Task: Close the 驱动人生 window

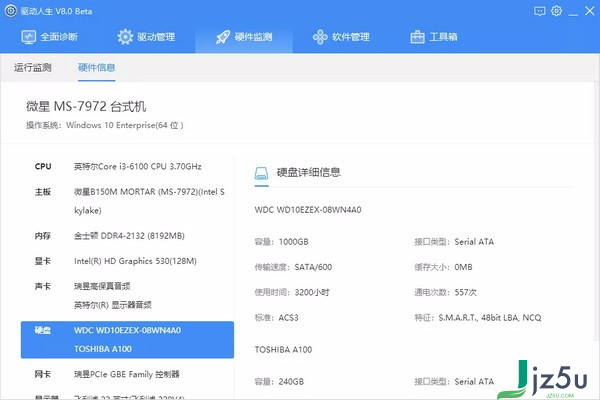Action: [590, 11]
